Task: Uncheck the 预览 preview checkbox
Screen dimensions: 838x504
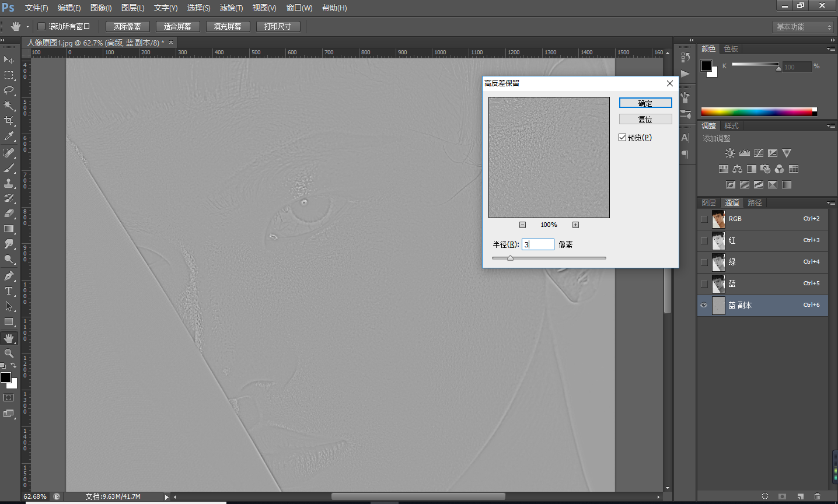Action: click(x=623, y=138)
